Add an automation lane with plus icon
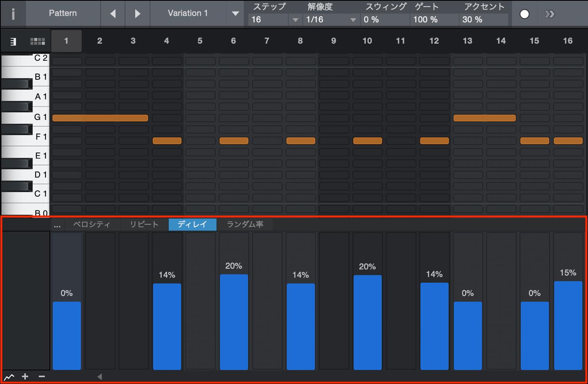This screenshot has width=588, height=384. point(25,376)
